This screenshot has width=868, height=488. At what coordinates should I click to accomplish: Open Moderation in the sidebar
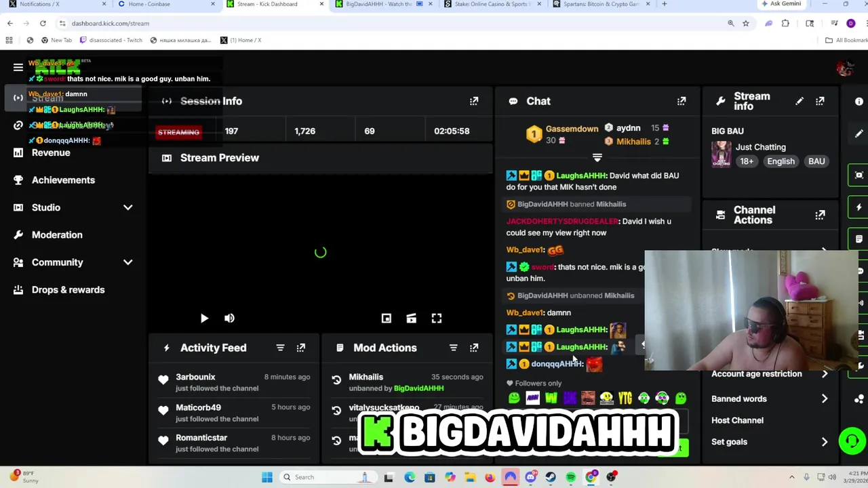tap(57, 235)
